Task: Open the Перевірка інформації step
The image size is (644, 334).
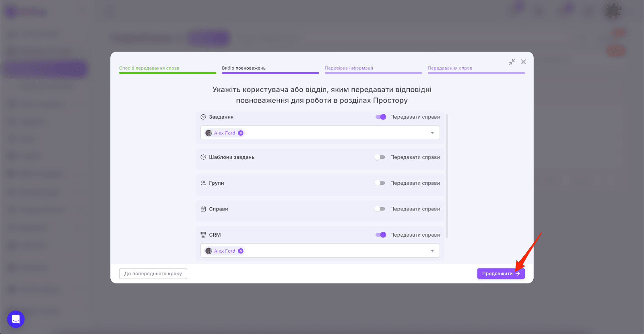Action: (373, 69)
